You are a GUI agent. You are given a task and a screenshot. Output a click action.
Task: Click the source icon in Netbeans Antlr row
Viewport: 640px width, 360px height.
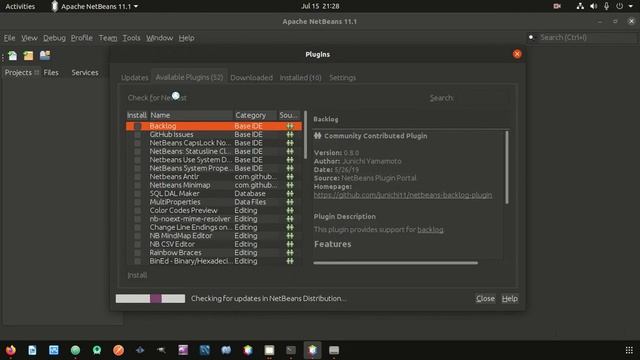[x=290, y=177]
